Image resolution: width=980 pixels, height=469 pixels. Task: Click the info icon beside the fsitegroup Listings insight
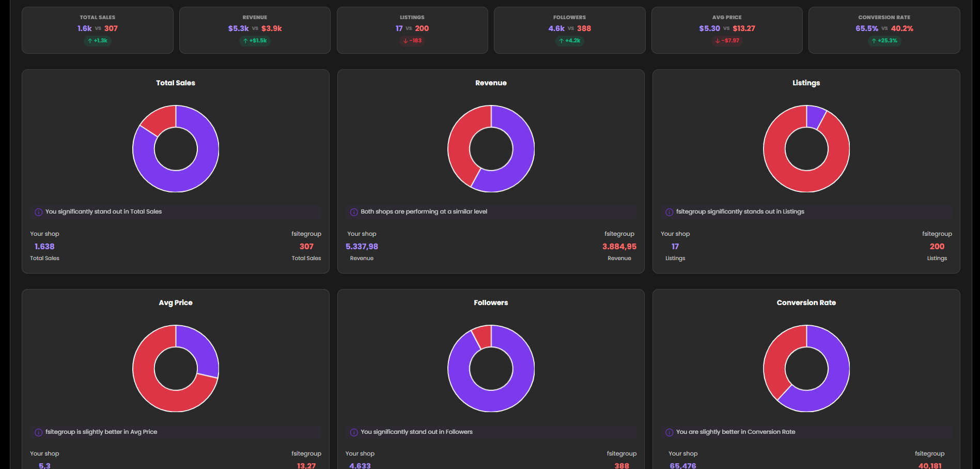click(x=669, y=212)
